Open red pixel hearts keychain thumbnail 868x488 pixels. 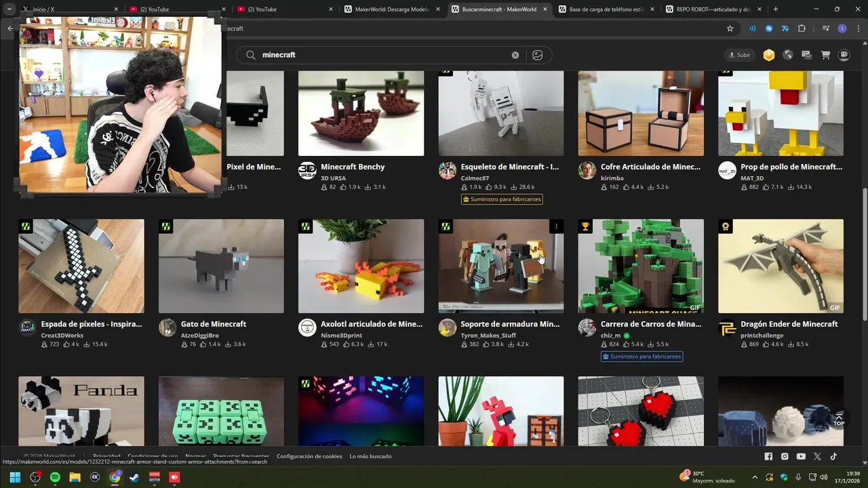pyautogui.click(x=641, y=411)
